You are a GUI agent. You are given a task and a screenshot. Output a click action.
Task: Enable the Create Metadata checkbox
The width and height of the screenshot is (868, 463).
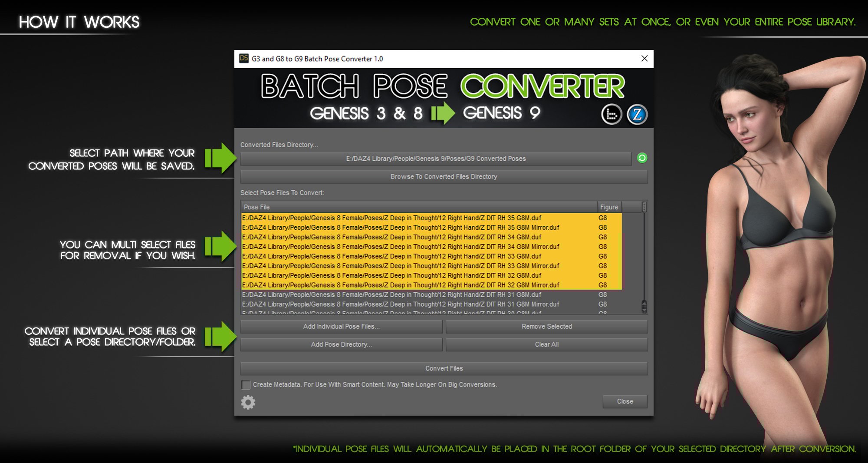(x=246, y=385)
